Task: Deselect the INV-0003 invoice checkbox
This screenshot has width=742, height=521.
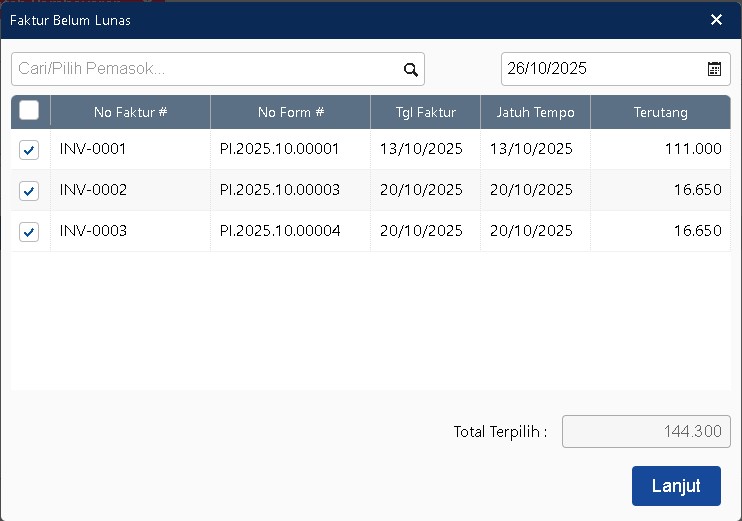Action: pos(29,232)
